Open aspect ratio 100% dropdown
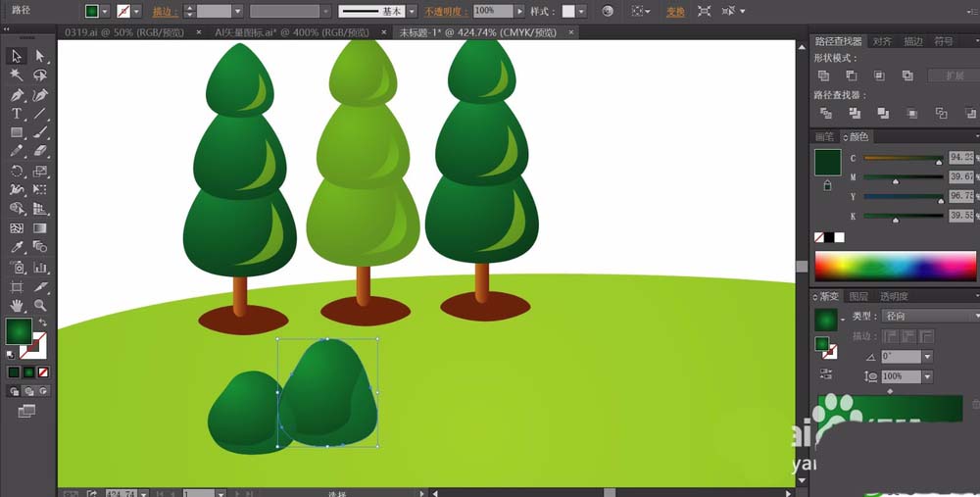The width and height of the screenshot is (980, 497). click(927, 376)
